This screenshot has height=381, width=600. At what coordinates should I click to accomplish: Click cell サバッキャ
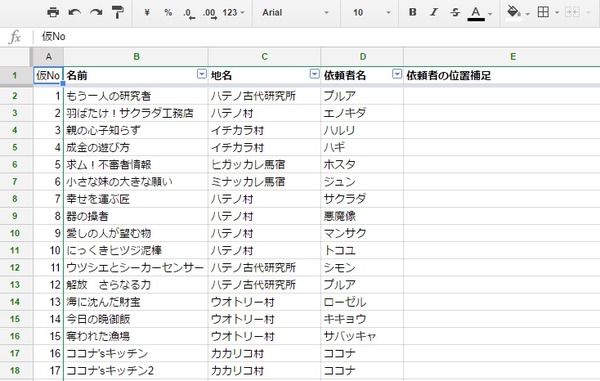(x=362, y=336)
